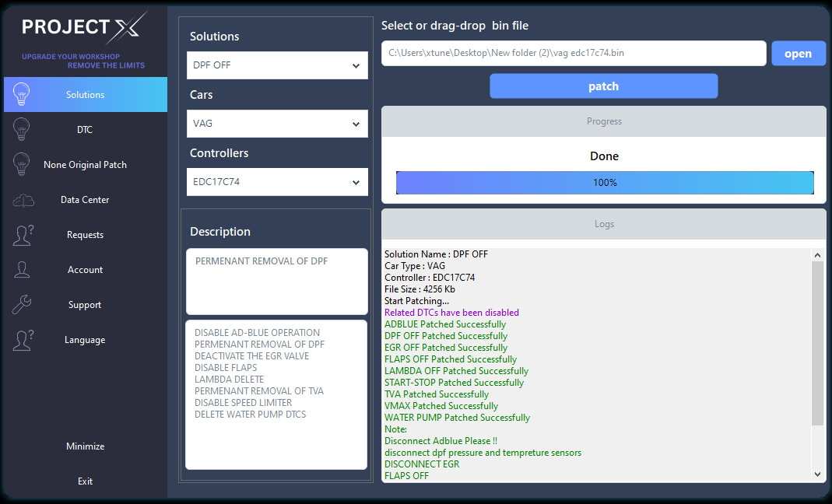Go to the Account page
Screen dimensions: 832x504
click(x=86, y=270)
